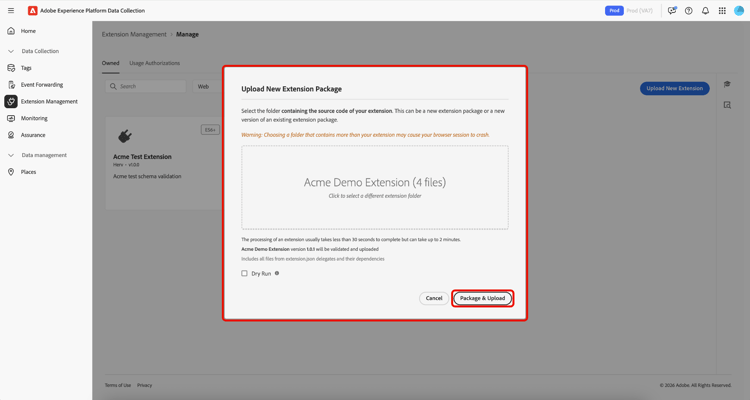
Task: Open the learning panel icon on right rail
Action: [x=727, y=84]
